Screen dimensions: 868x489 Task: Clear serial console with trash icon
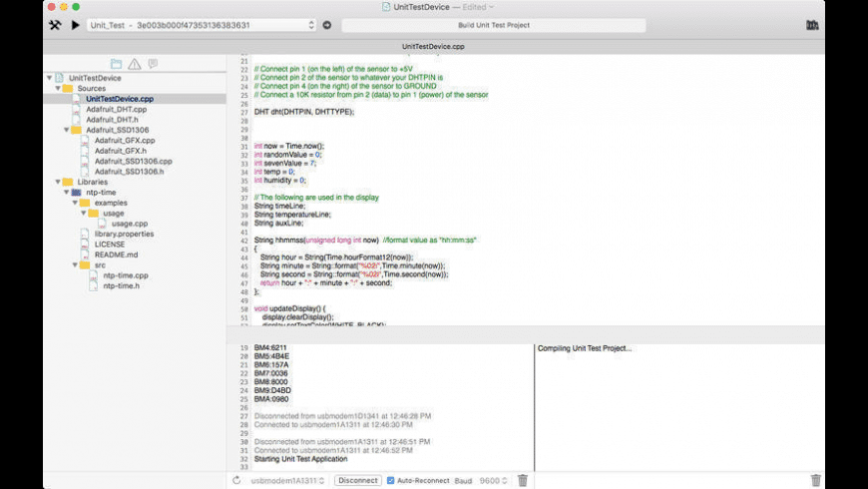point(522,480)
